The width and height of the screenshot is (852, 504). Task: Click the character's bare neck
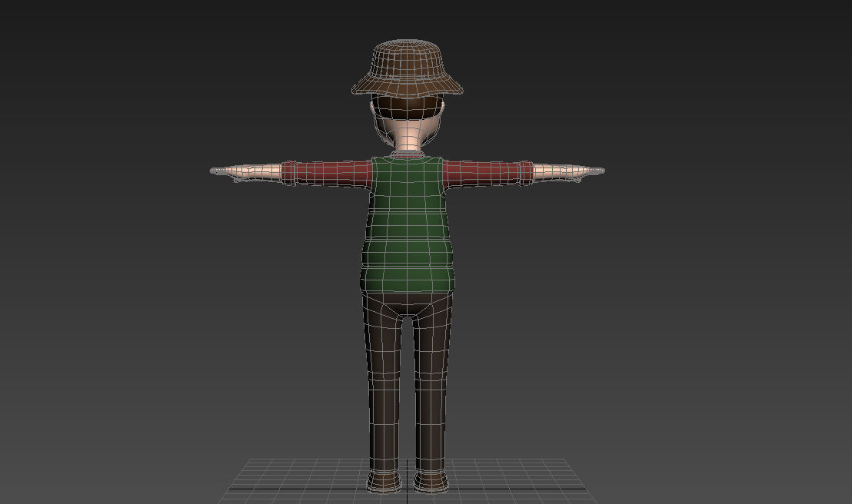click(408, 140)
